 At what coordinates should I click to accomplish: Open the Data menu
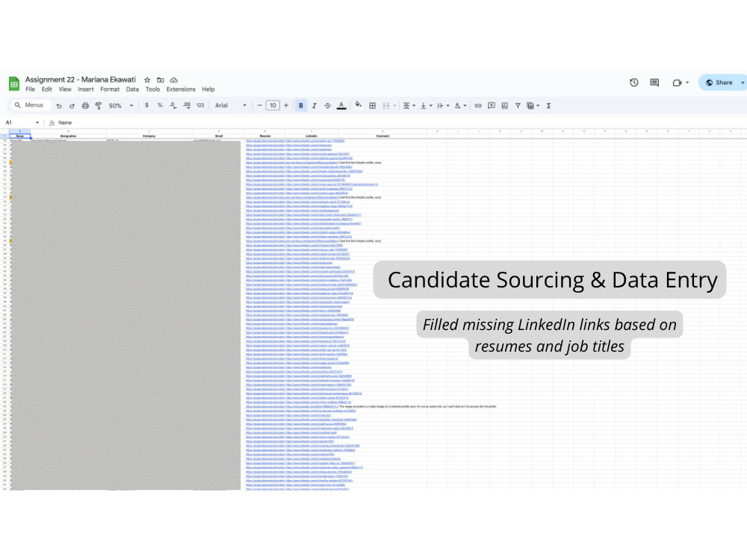click(x=132, y=89)
